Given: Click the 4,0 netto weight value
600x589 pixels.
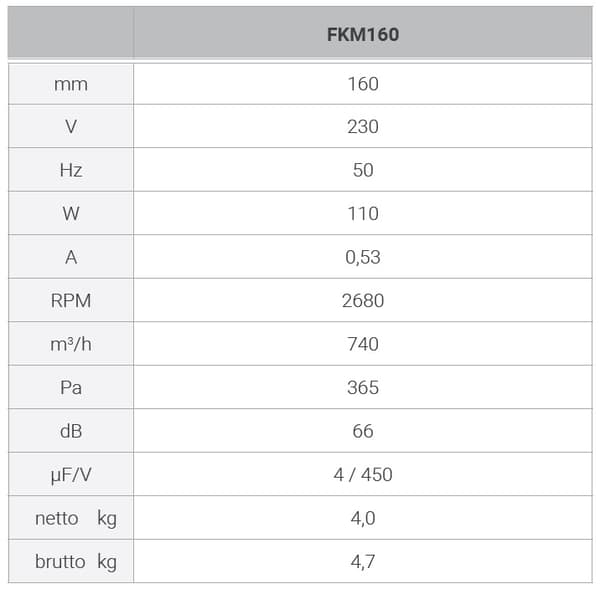Looking at the screenshot, I should 363,519.
